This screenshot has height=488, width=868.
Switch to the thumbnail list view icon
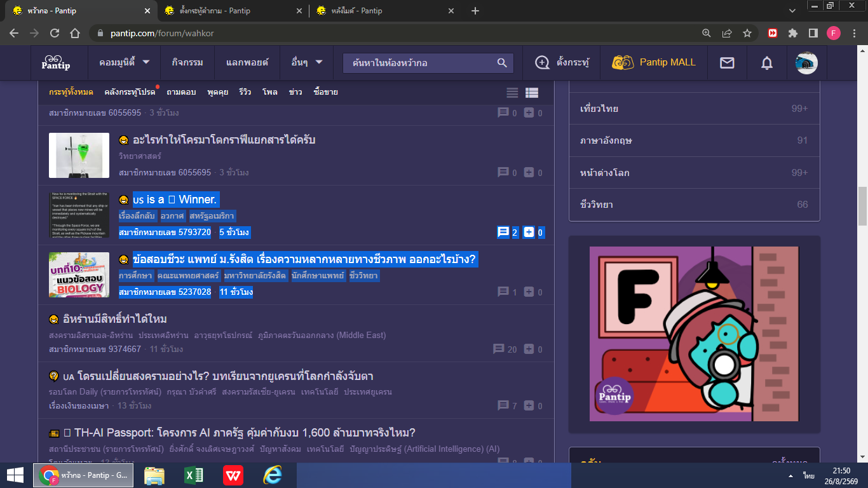532,93
